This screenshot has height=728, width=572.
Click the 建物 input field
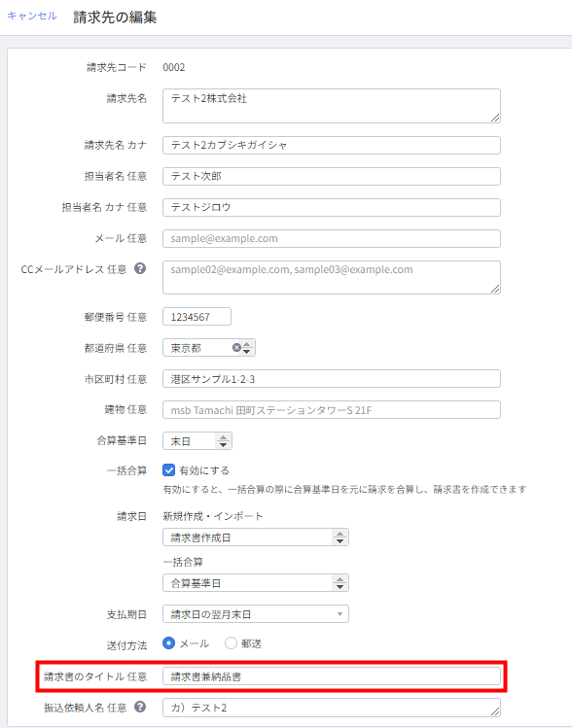point(332,410)
